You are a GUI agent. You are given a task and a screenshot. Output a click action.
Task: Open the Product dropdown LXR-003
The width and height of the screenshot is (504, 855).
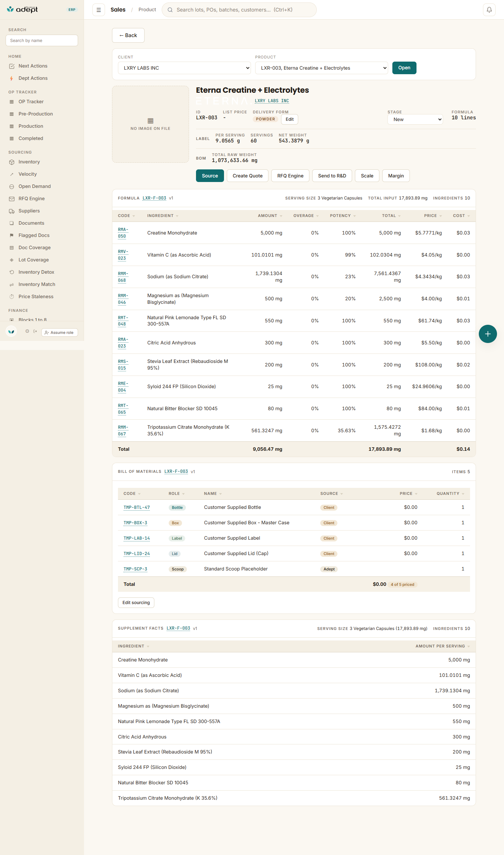click(x=322, y=68)
